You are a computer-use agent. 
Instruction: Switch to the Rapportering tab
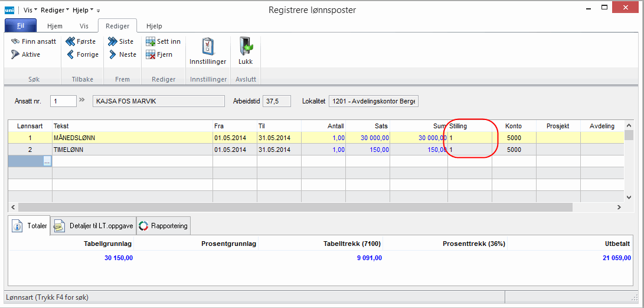click(x=164, y=225)
